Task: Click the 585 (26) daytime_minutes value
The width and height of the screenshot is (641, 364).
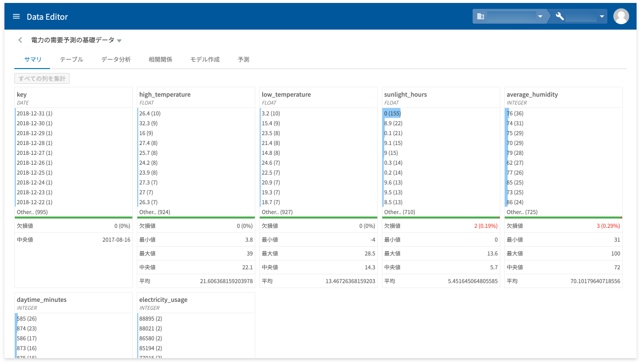Action: point(27,319)
